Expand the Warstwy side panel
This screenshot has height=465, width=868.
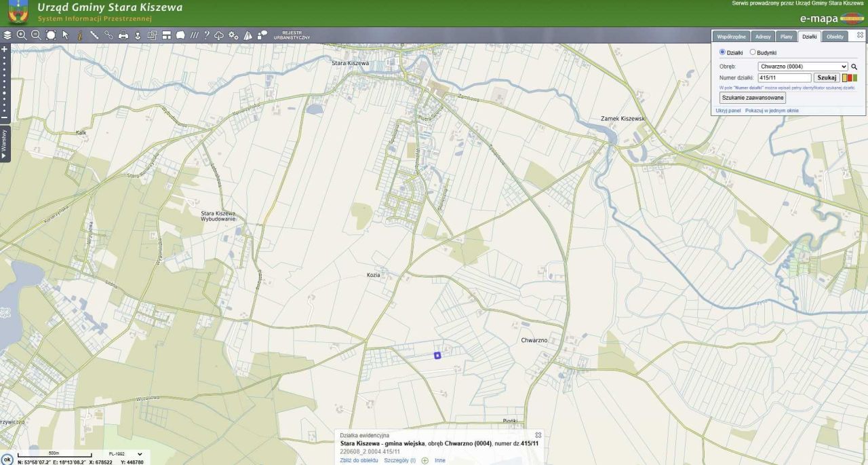(x=4, y=143)
